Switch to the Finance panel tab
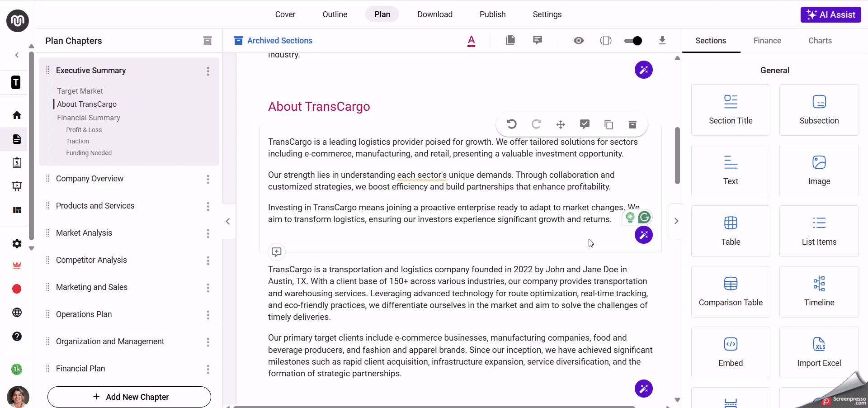The image size is (868, 408). point(767,41)
